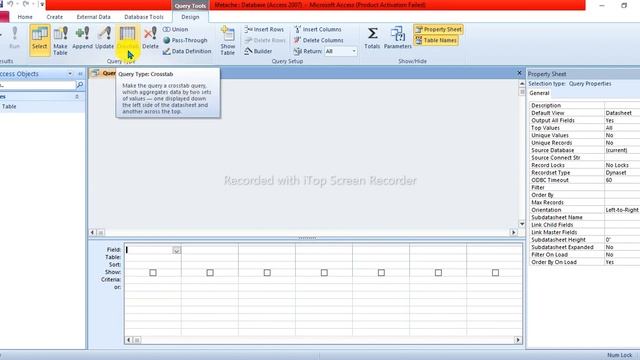The height and width of the screenshot is (360, 640).
Task: Switch to Make Table query type
Action: click(60, 40)
